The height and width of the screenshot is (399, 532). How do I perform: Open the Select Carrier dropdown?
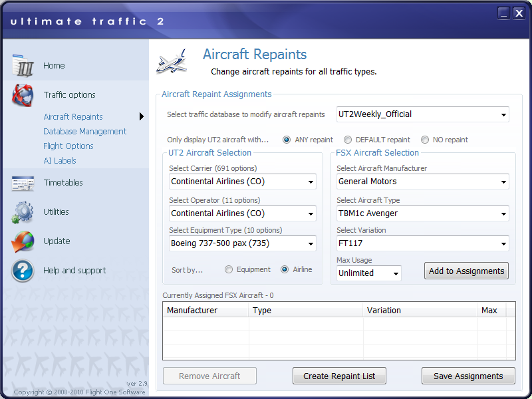tap(243, 182)
